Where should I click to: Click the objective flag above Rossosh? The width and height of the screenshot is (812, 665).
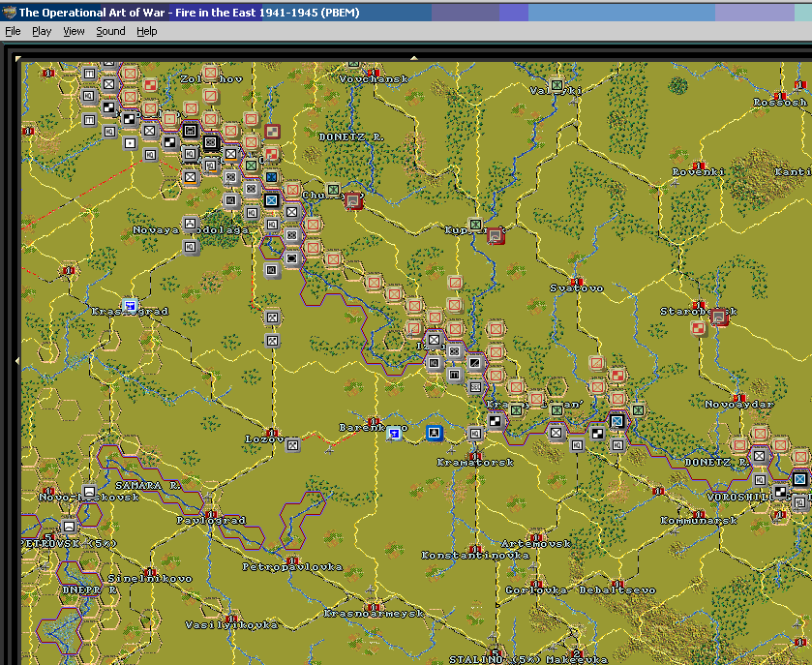pyautogui.click(x=780, y=96)
